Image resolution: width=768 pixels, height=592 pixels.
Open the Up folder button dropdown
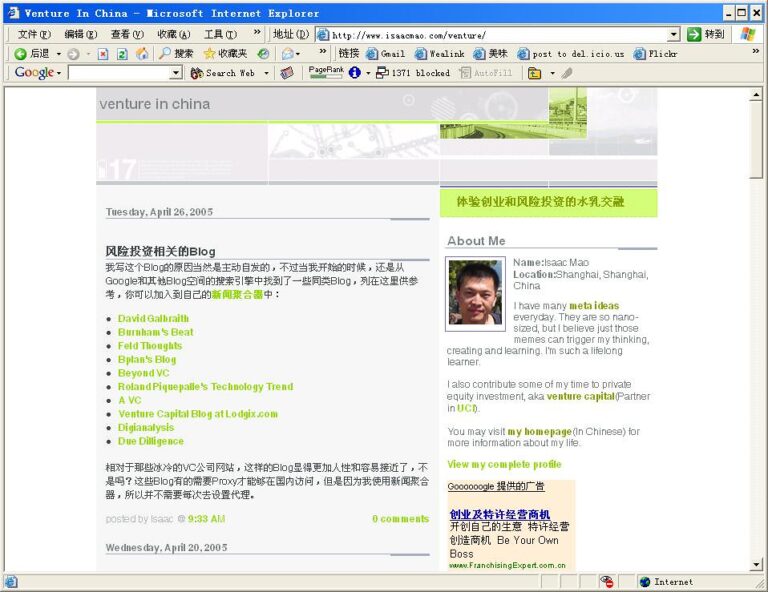[552, 73]
